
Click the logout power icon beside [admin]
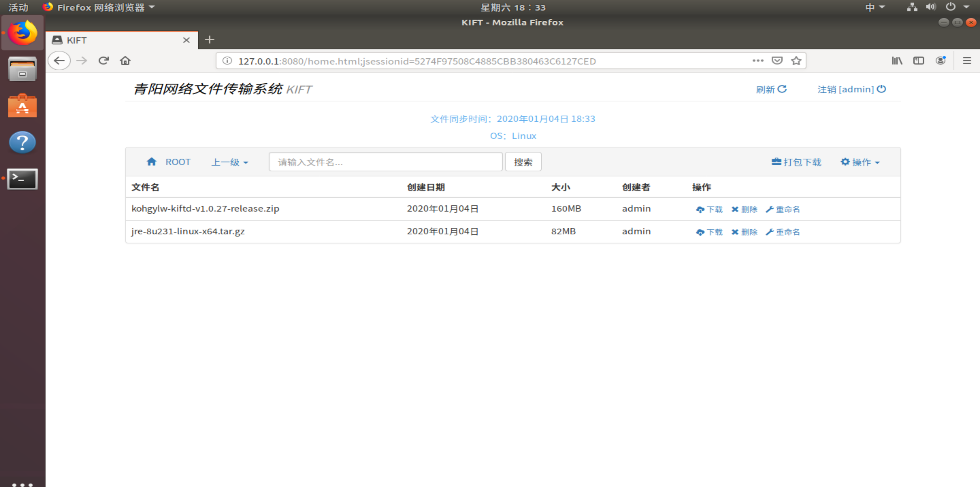[x=882, y=89]
